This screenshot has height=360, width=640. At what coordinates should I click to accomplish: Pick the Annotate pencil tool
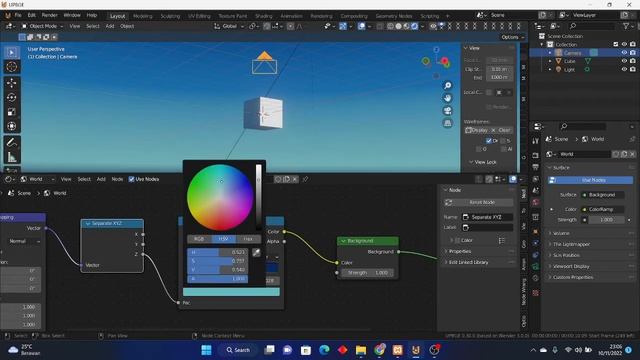[11, 142]
